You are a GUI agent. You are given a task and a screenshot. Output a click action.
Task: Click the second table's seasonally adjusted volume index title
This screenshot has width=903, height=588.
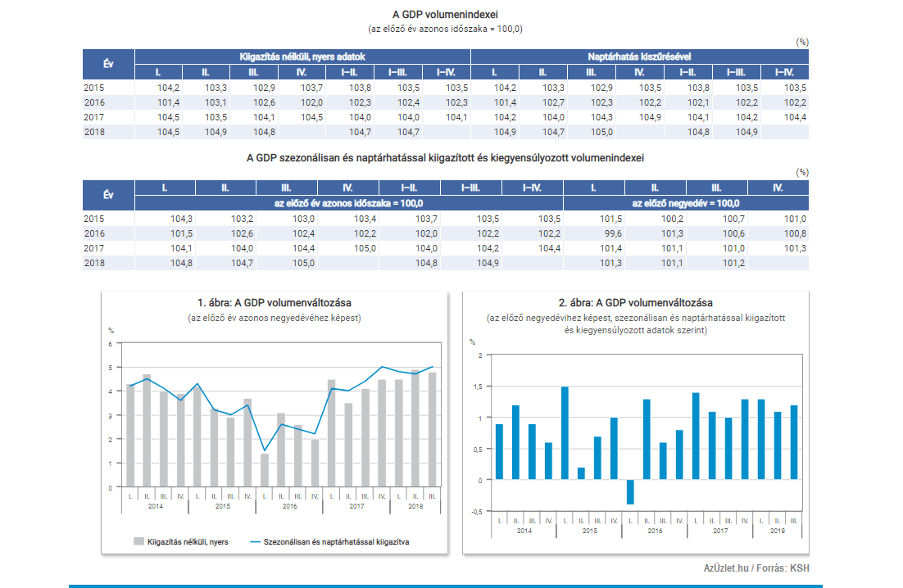pos(445,156)
